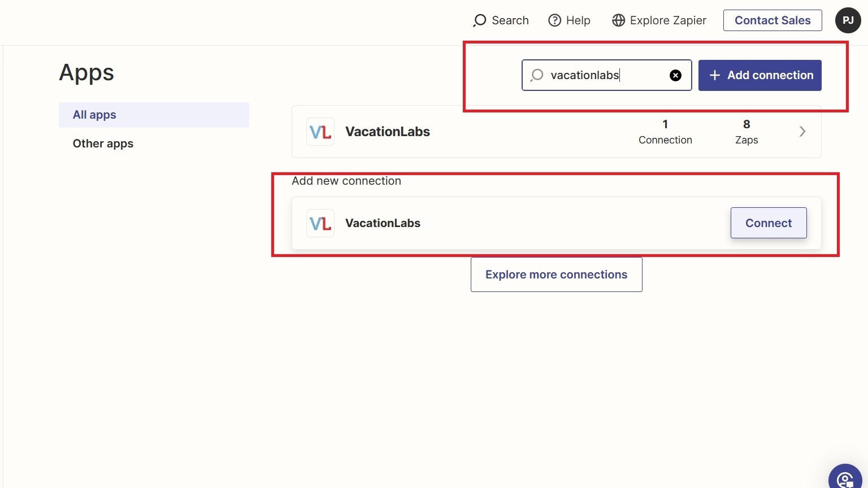The image size is (868, 488).
Task: Click the Explore Zapier text link
Action: pyautogui.click(x=668, y=20)
